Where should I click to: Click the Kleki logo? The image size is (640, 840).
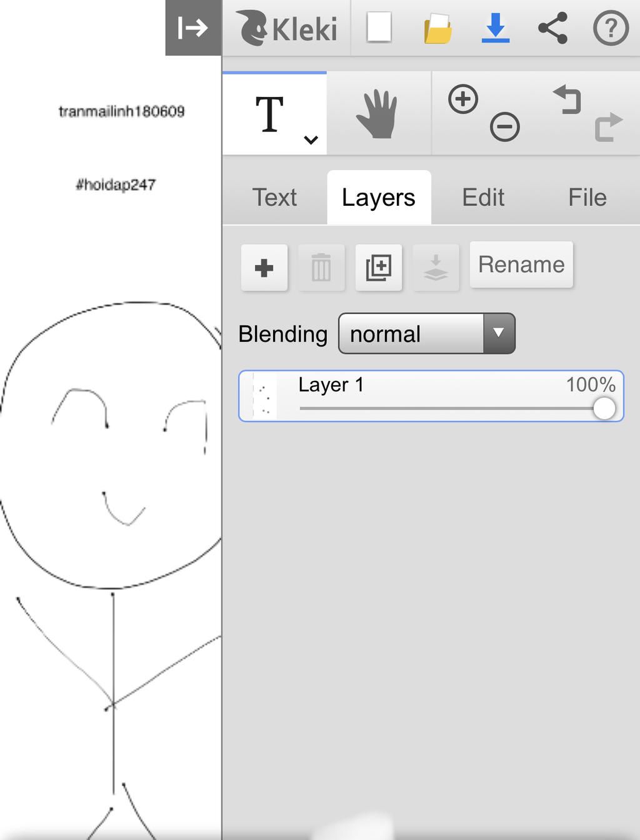tap(287, 28)
